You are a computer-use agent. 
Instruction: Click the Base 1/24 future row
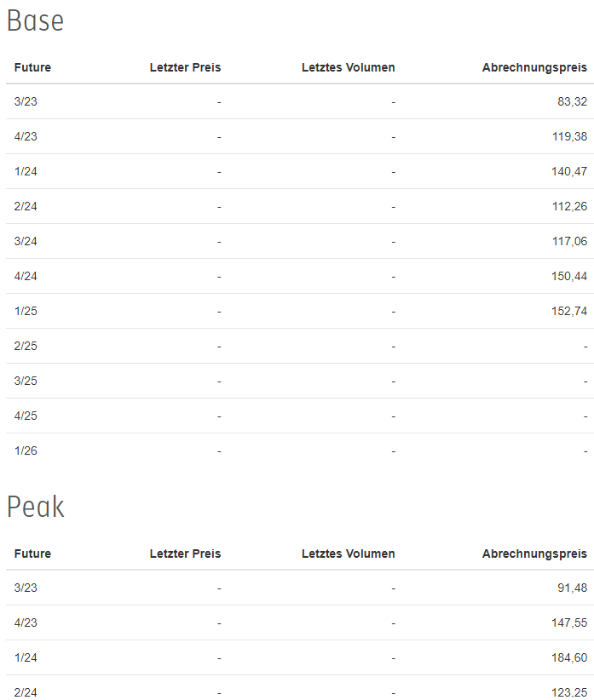coord(300,171)
